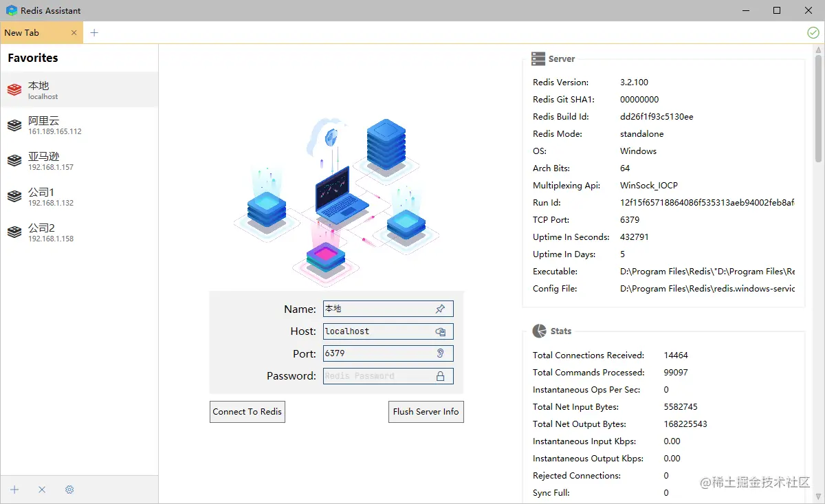Add a new tab with plus icon
The image size is (825, 504).
(94, 32)
